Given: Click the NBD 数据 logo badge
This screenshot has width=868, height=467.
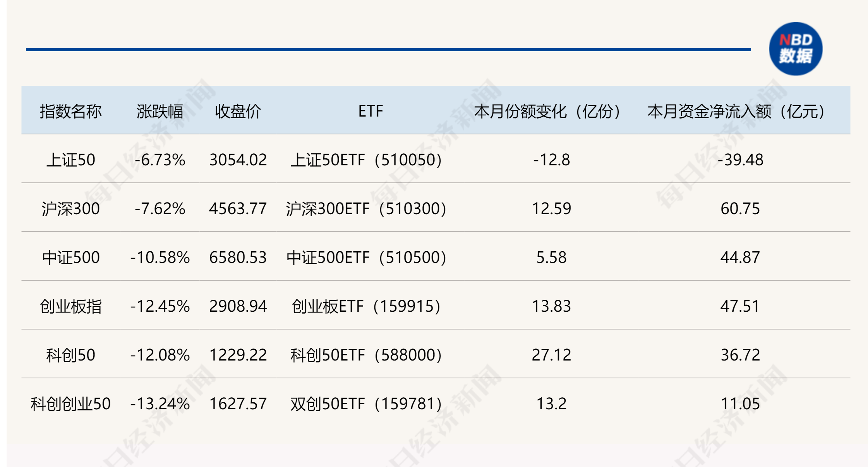Looking at the screenshot, I should (x=796, y=49).
